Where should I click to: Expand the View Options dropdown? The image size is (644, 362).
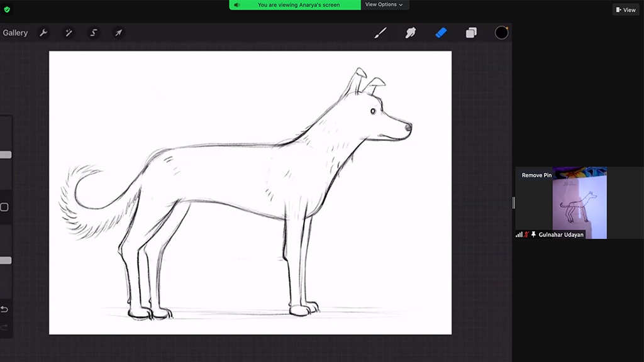pyautogui.click(x=384, y=5)
